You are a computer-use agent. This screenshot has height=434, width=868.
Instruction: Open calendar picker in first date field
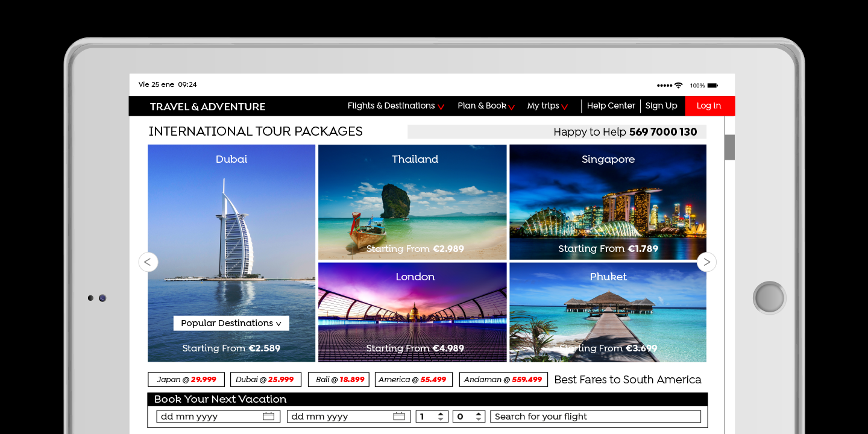(x=269, y=417)
